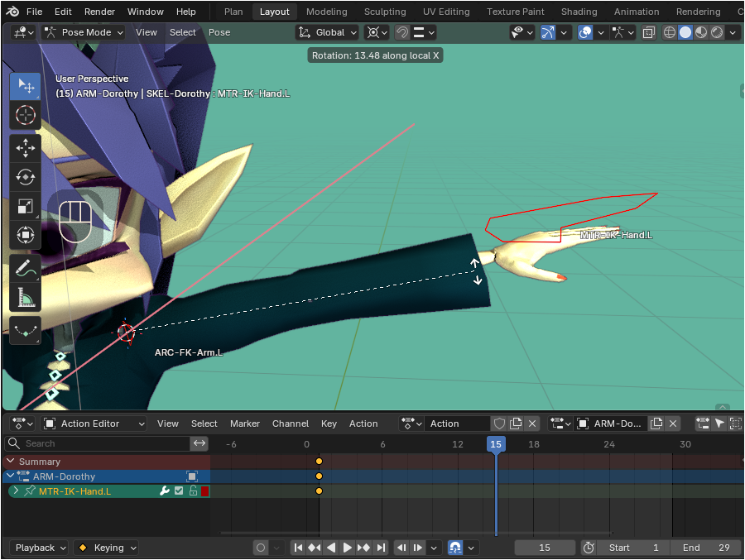Viewport: 745px width, 560px height.
Task: Jump to the next keyframe
Action: pyautogui.click(x=364, y=548)
